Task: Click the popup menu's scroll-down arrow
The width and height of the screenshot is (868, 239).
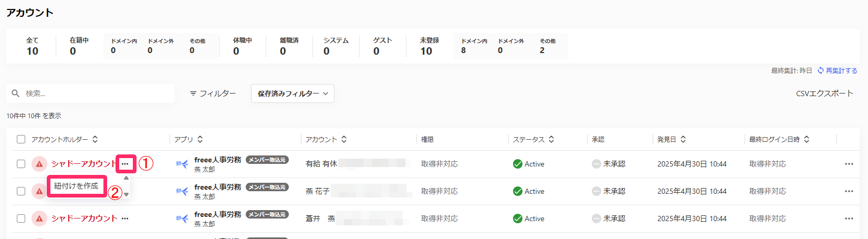Action: (126, 194)
